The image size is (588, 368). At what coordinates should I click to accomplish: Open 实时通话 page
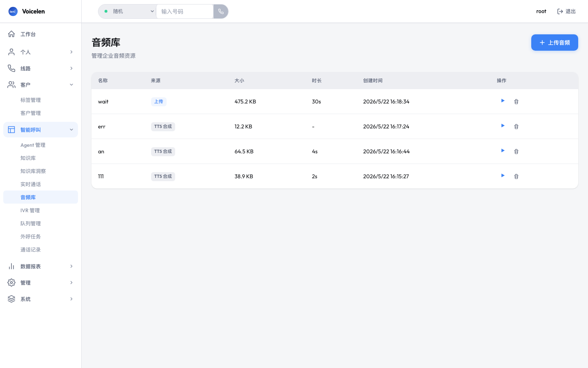click(x=40, y=184)
